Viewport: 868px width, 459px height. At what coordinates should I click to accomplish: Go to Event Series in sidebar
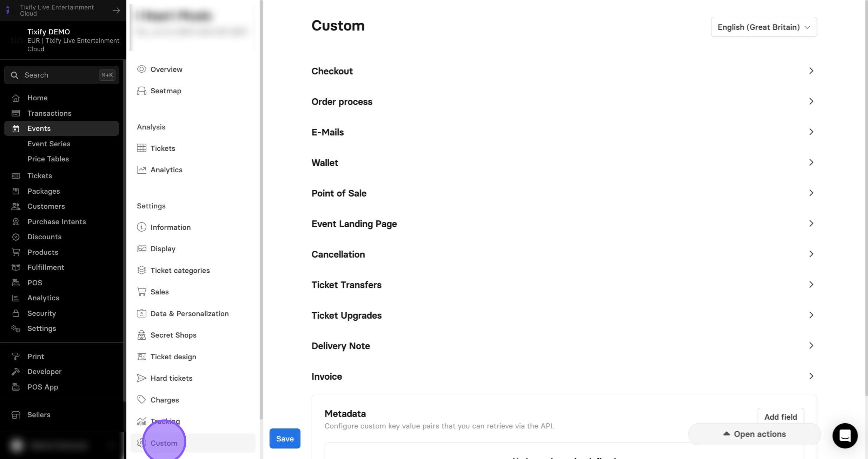click(49, 144)
